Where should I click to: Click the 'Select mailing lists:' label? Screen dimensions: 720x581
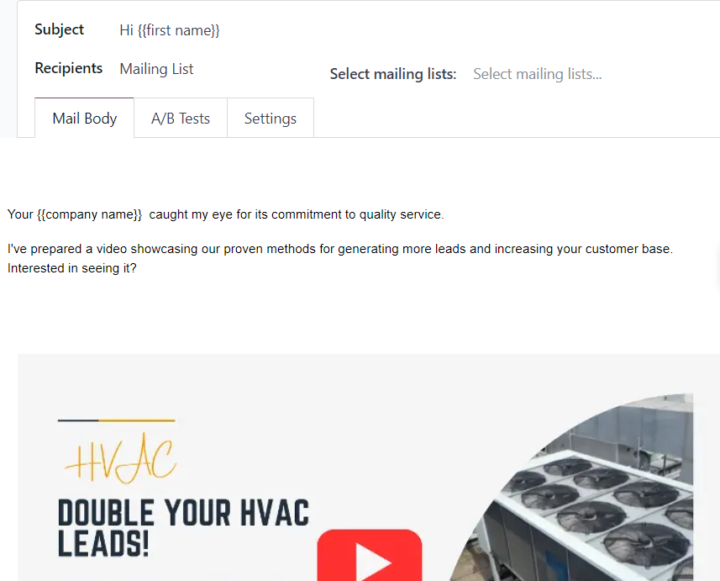tap(393, 74)
